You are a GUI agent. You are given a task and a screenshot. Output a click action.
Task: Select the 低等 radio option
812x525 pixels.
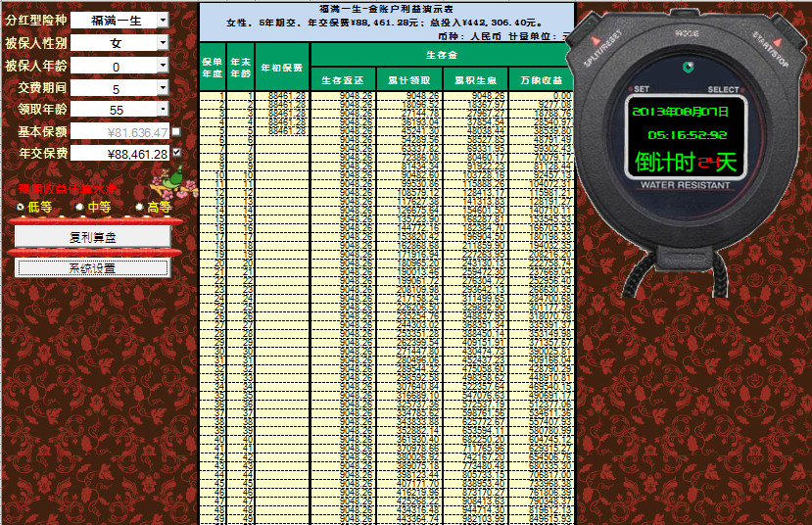click(21, 207)
